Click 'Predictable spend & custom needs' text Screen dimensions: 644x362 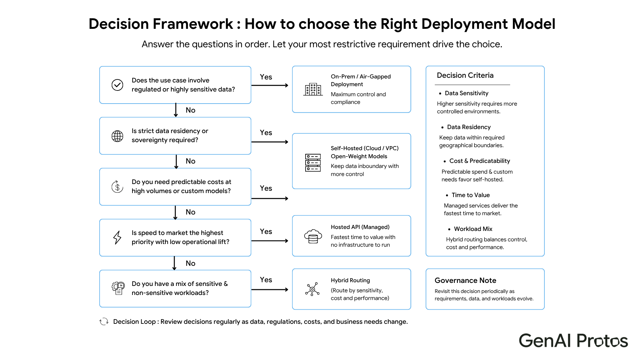tap(477, 176)
